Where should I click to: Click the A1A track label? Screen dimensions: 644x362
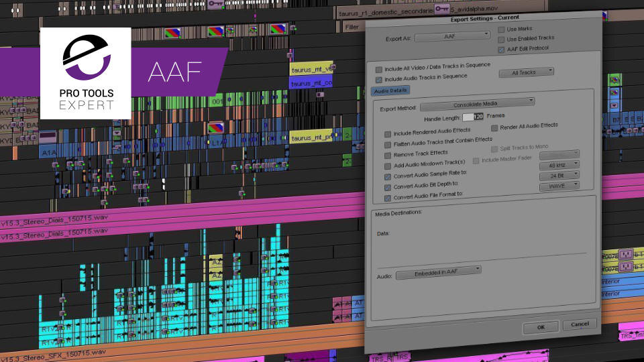48,153
